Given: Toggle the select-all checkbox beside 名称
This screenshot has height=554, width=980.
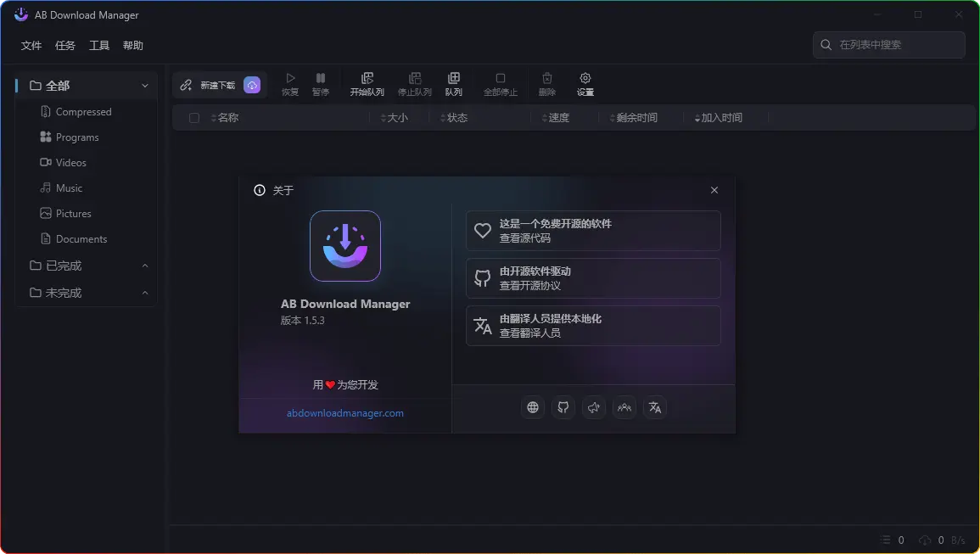Looking at the screenshot, I should click(194, 118).
